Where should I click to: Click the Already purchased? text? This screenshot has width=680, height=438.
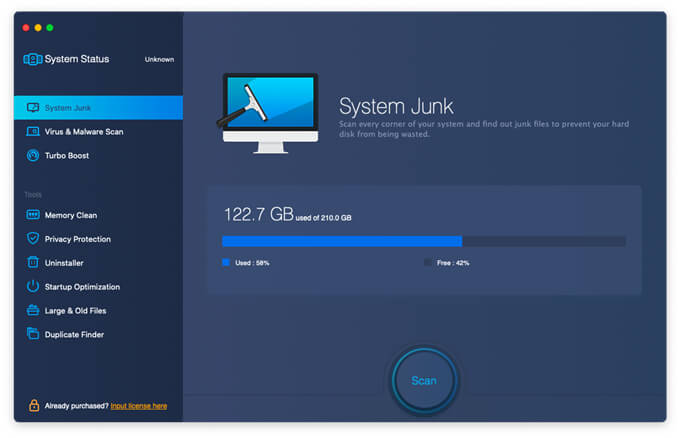click(76, 406)
